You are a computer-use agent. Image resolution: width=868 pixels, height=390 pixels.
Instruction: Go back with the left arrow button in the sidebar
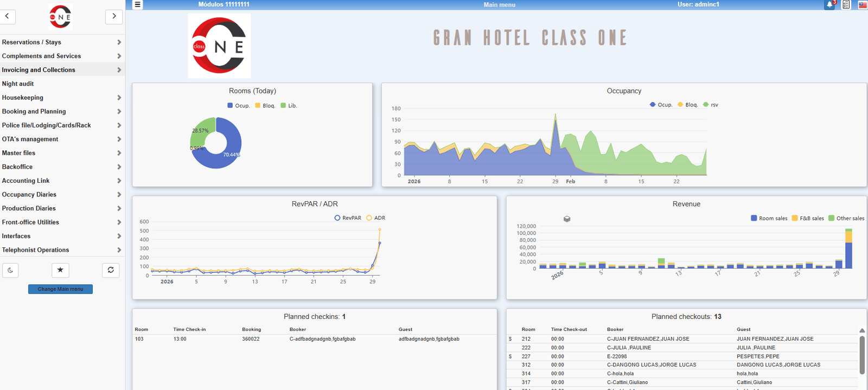click(7, 16)
